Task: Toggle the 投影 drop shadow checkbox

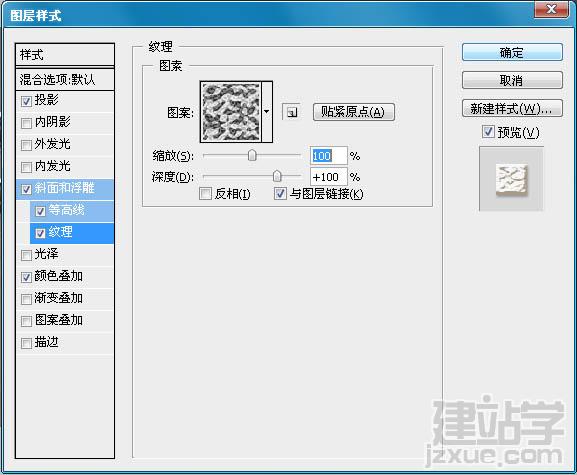Action: 26,100
